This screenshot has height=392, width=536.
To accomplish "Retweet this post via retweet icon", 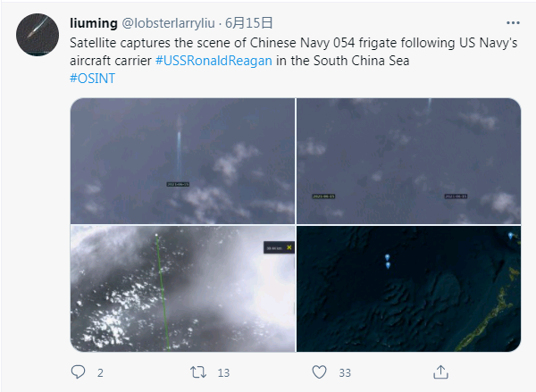I will click(199, 371).
